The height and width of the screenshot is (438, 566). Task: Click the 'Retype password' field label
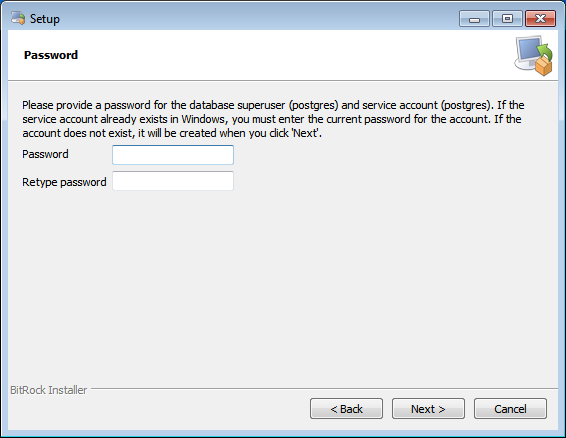tap(64, 182)
